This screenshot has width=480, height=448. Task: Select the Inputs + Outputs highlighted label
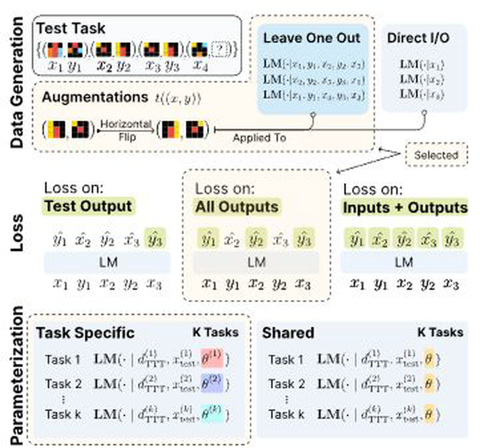coord(405,207)
